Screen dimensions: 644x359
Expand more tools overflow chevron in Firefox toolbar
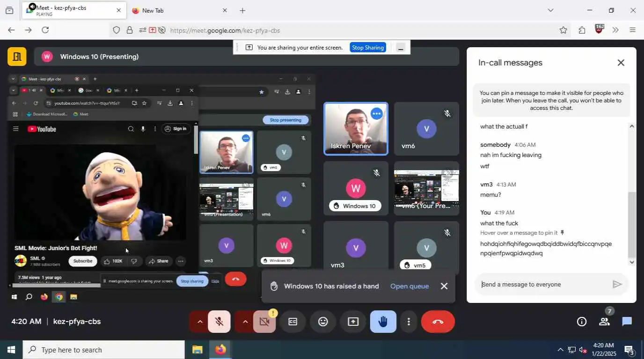tap(615, 30)
